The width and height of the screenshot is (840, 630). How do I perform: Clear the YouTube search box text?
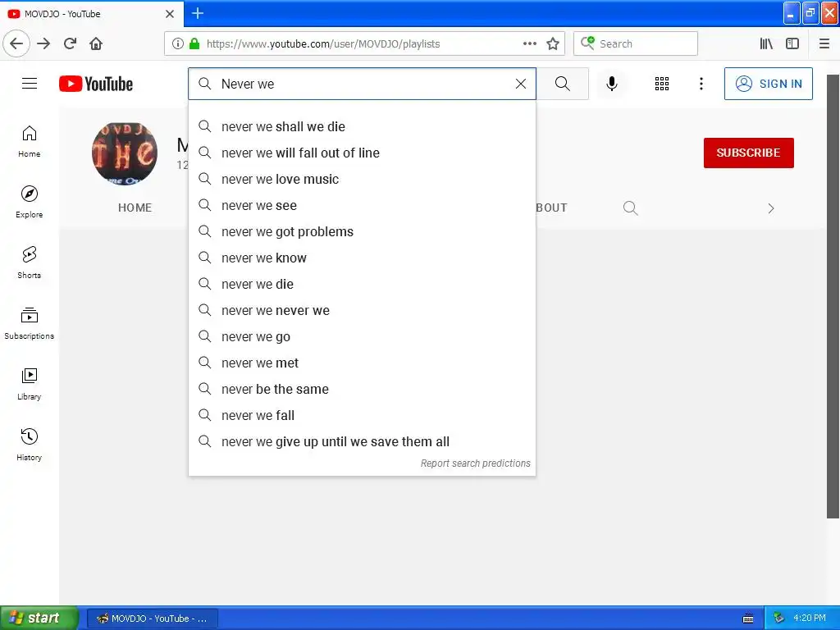point(521,84)
